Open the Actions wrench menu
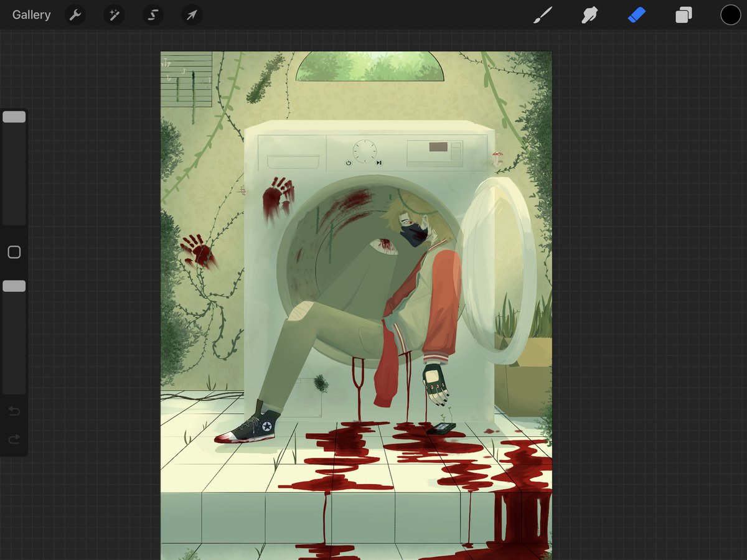 pyautogui.click(x=75, y=15)
